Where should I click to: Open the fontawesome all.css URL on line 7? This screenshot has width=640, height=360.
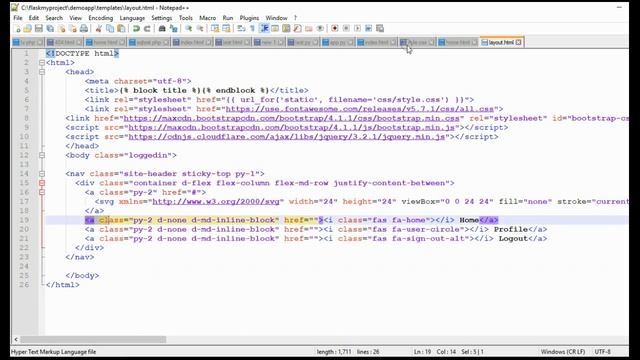360,109
